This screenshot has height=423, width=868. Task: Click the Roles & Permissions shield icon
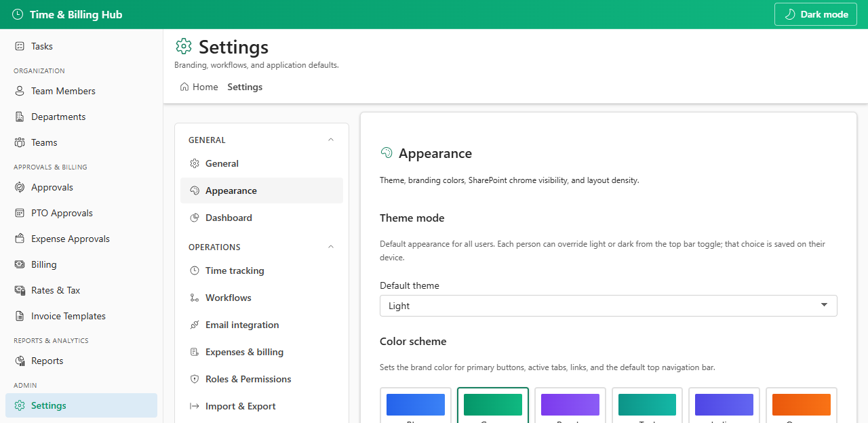point(195,379)
